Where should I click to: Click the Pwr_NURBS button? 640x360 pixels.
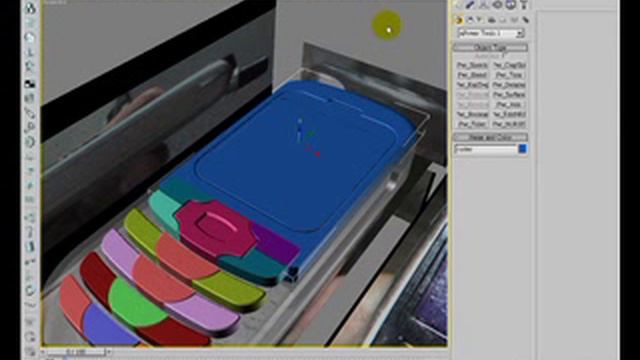click(x=509, y=124)
